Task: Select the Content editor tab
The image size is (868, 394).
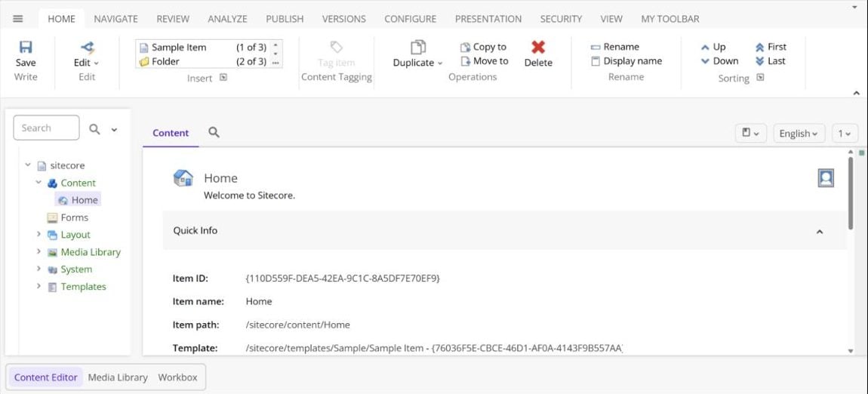Action: (x=171, y=134)
